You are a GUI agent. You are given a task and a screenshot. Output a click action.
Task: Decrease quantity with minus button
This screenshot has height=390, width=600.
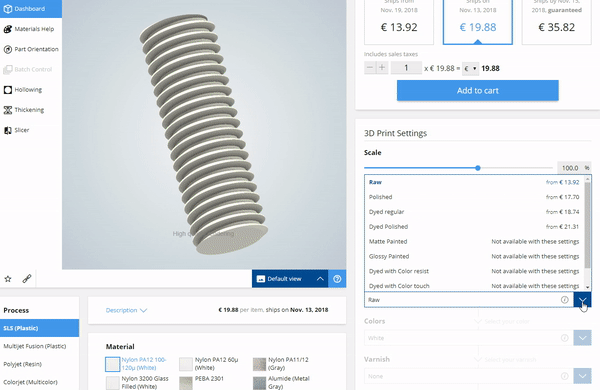[x=370, y=68]
